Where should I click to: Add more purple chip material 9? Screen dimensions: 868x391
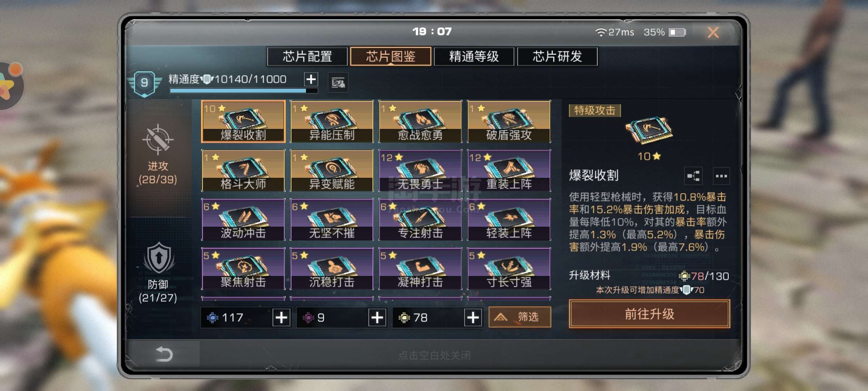[377, 318]
